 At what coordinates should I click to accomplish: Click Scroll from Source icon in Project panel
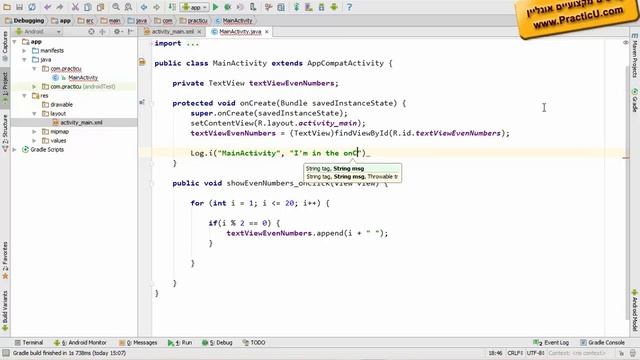pyautogui.click(x=91, y=31)
